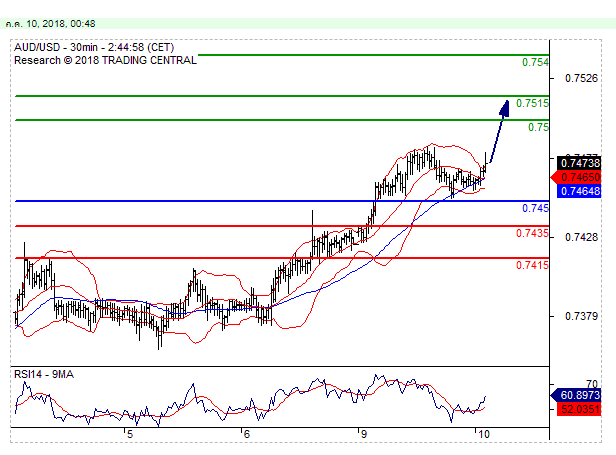
Task: Click the RSI moving average tag 52.0351
Action: pos(579,409)
